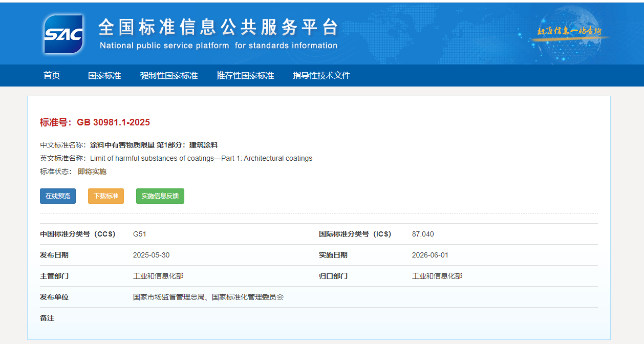The width and height of the screenshot is (644, 344).
Task: Click the English platform name subtitle
Action: (219, 46)
